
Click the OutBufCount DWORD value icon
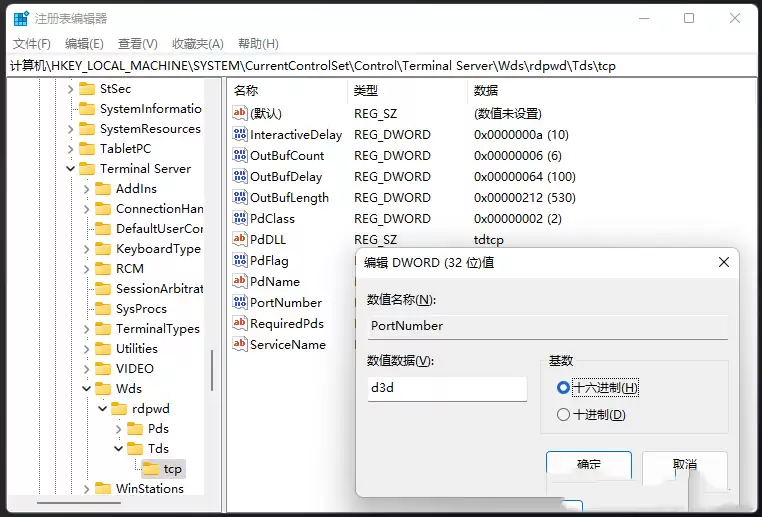(240, 156)
